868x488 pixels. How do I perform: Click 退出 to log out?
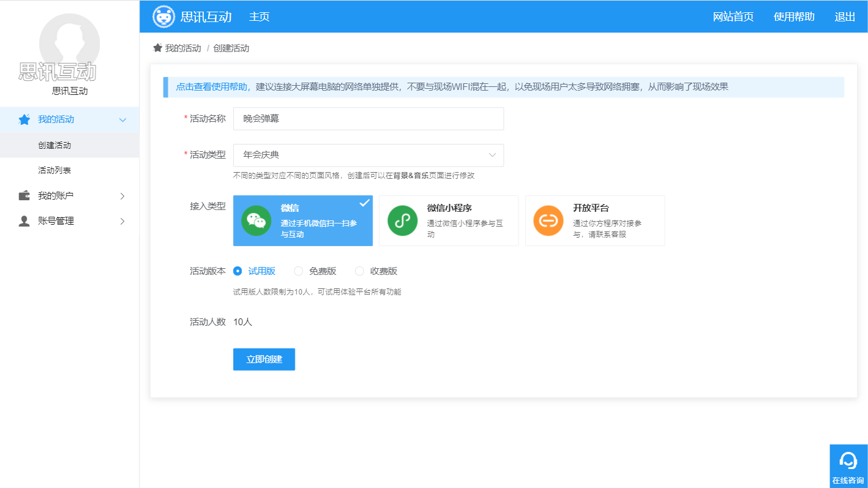845,17
